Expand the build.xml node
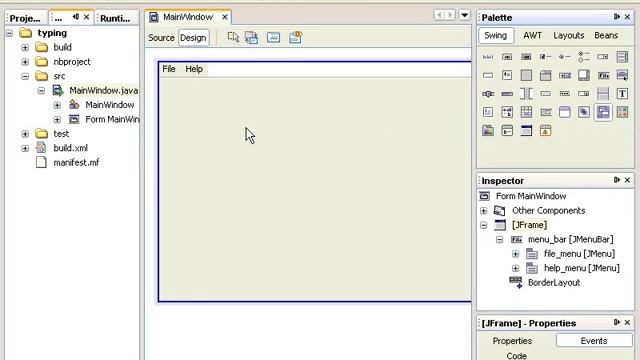 pos(25,148)
